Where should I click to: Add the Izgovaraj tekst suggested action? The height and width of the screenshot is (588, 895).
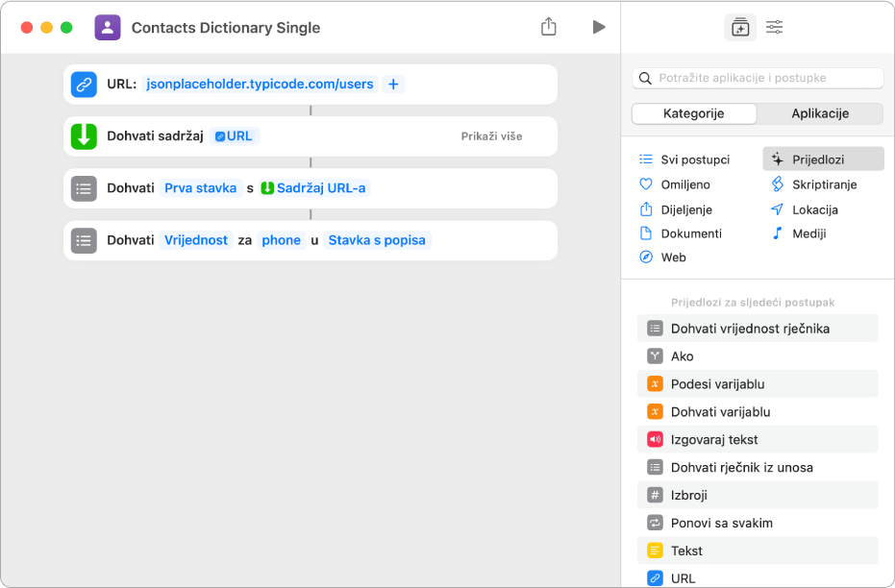coord(713,440)
